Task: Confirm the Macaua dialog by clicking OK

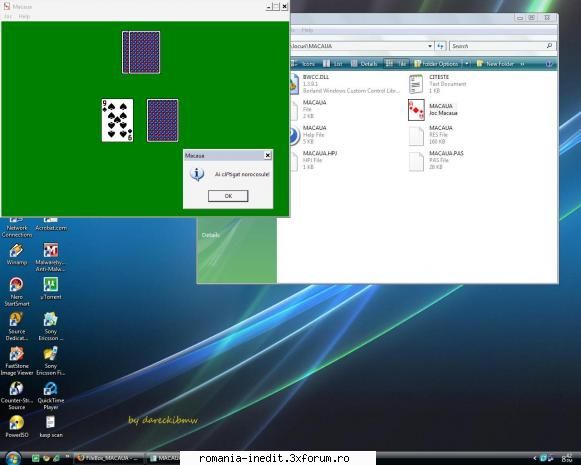Action: coord(228,196)
